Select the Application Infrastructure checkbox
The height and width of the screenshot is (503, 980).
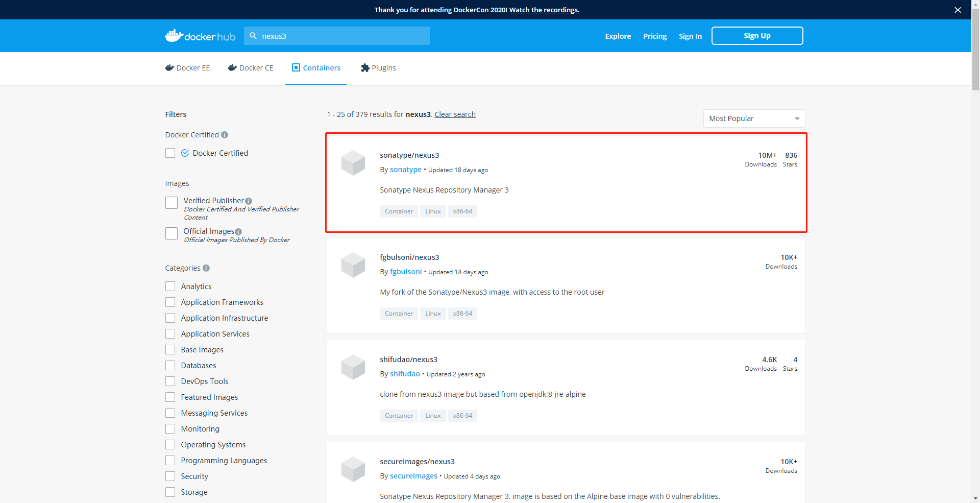(170, 318)
